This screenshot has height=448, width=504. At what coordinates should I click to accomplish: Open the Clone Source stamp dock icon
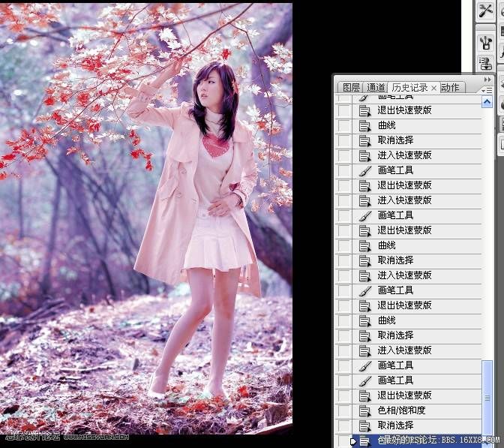click(485, 63)
